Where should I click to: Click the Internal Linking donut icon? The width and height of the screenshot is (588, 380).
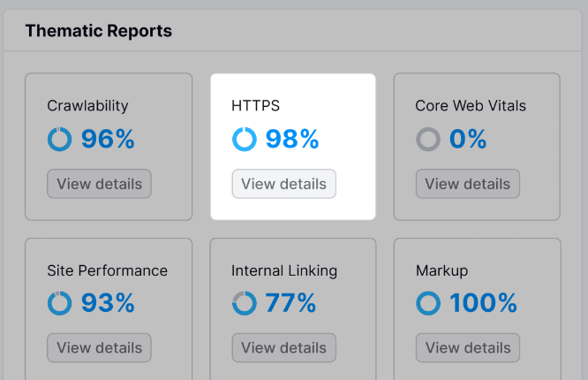point(245,304)
